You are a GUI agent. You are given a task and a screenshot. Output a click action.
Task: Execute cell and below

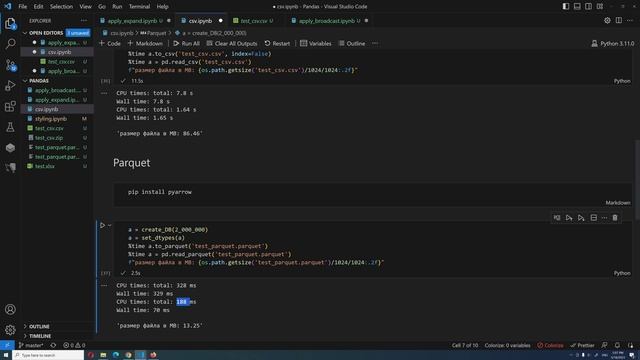click(581, 218)
